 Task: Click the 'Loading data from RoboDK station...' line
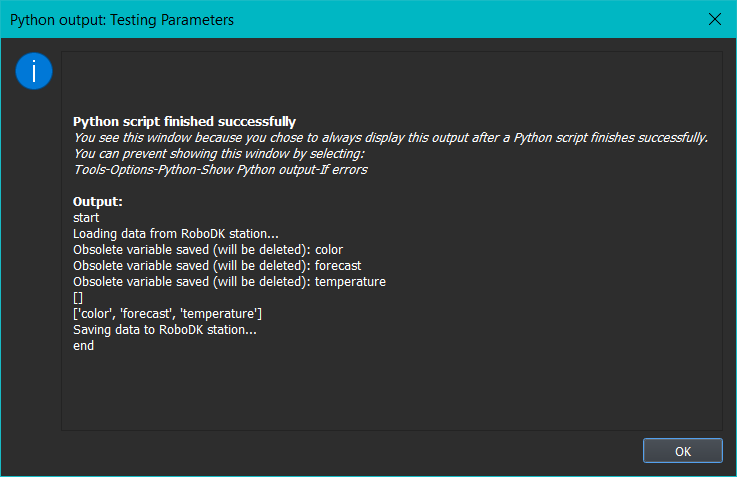coord(175,234)
